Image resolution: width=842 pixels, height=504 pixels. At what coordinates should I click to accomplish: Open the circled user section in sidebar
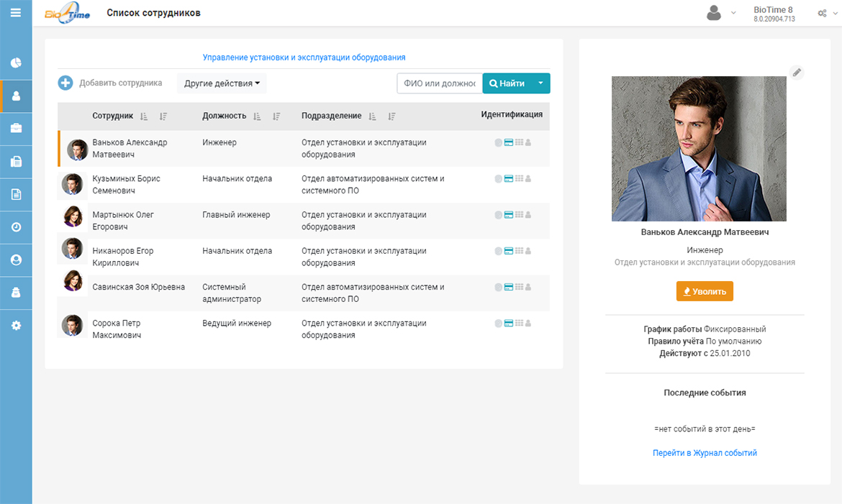pyautogui.click(x=16, y=260)
